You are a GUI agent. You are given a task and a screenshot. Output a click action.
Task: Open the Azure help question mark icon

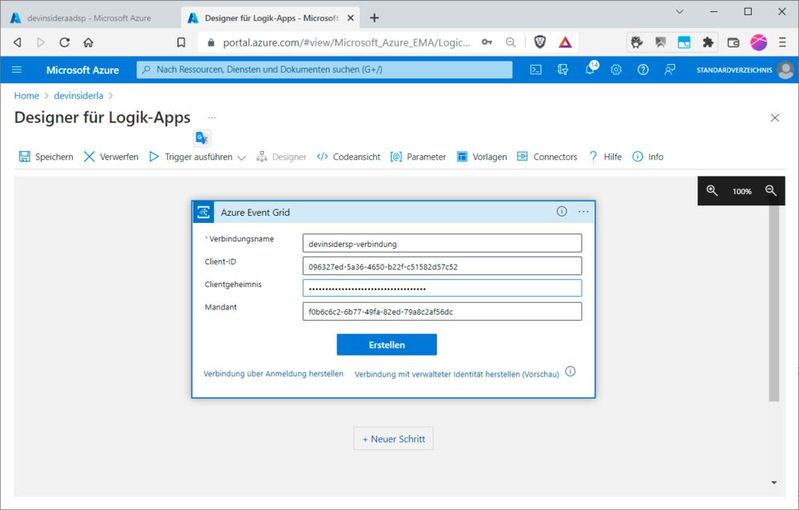coord(643,70)
